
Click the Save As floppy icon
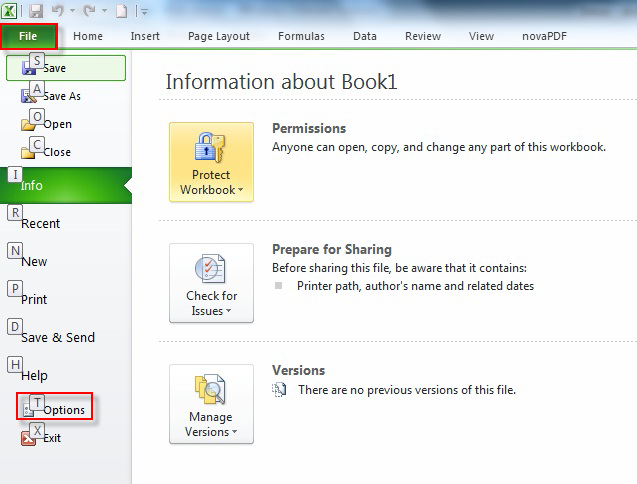click(29, 96)
